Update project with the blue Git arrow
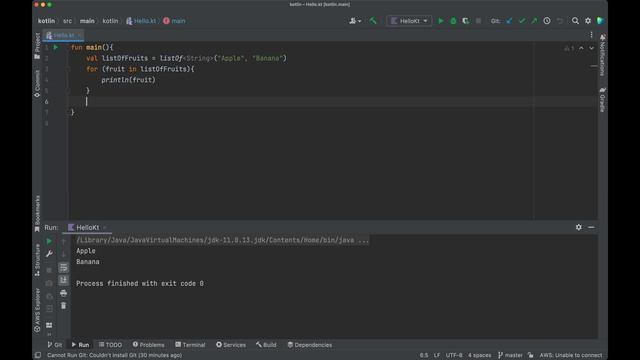 tap(509, 21)
